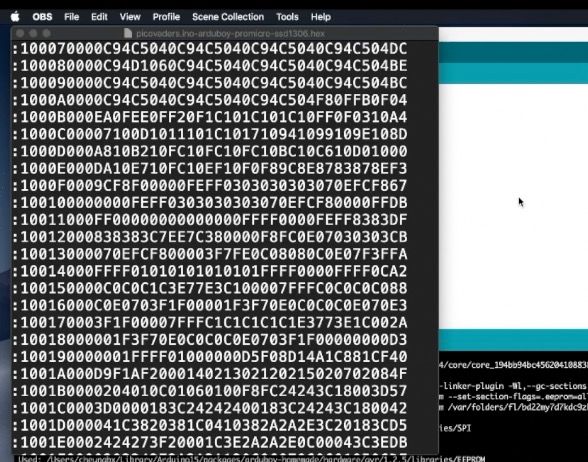Open the OBS application menu
Viewport: 588px width, 462px height.
tap(42, 17)
